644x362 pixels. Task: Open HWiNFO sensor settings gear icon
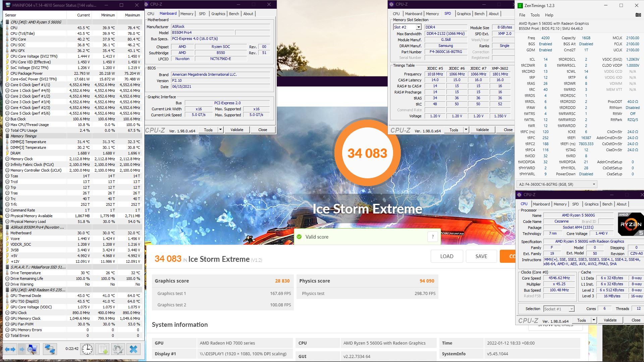tap(118, 349)
